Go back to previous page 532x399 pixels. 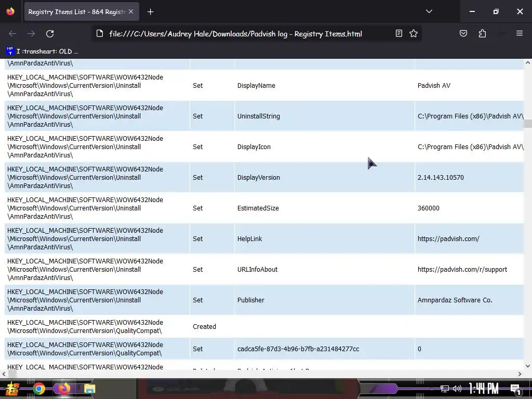[12, 34]
